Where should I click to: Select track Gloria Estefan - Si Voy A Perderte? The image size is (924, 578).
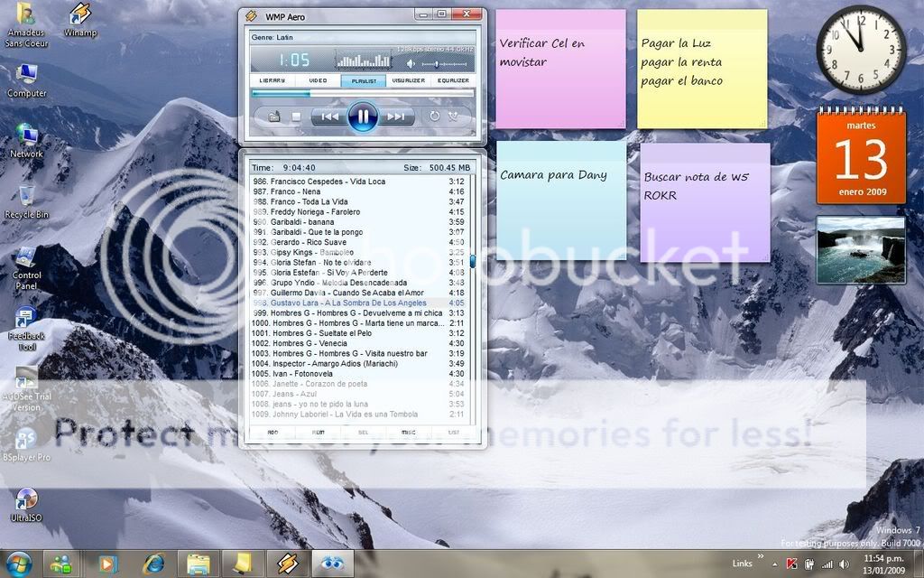point(358,273)
